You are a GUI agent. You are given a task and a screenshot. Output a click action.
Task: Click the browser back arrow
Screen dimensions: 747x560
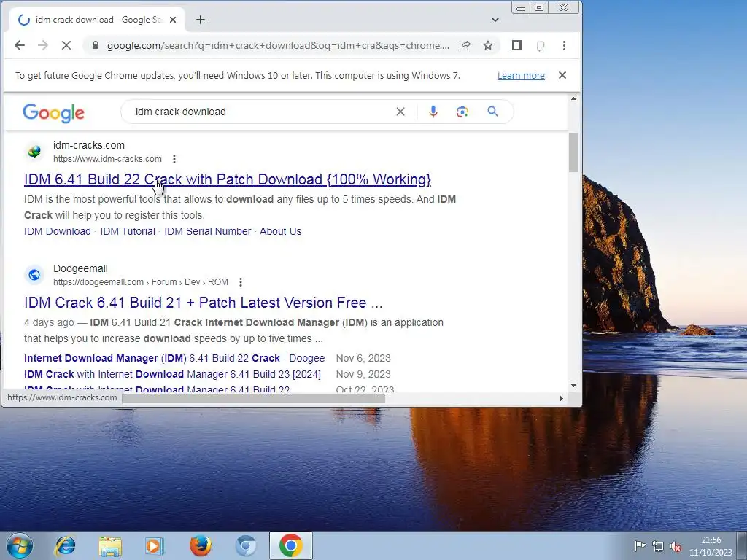pyautogui.click(x=20, y=45)
